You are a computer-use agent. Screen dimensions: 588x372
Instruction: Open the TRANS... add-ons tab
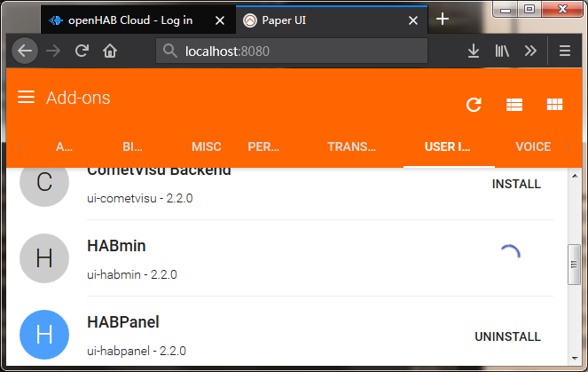pyautogui.click(x=351, y=146)
